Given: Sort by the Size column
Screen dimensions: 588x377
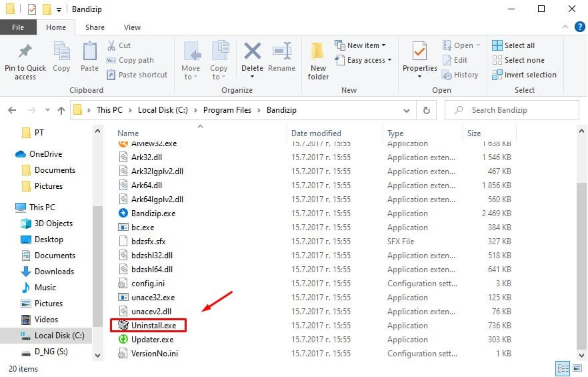Looking at the screenshot, I should [473, 133].
